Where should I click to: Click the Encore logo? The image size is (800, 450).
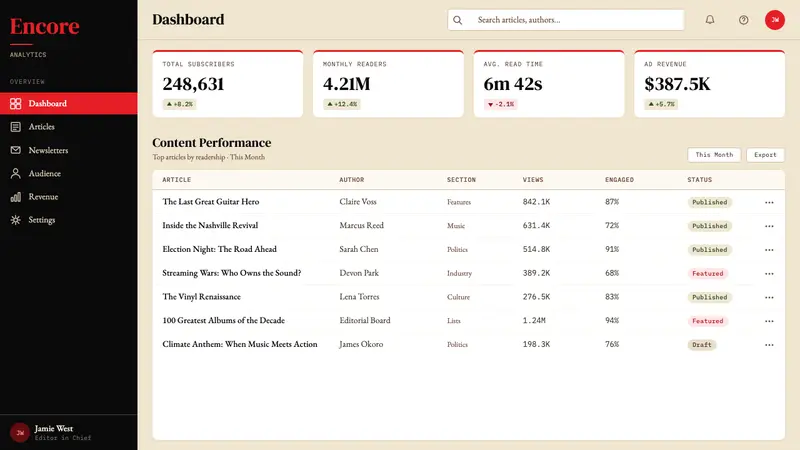[x=44, y=27]
